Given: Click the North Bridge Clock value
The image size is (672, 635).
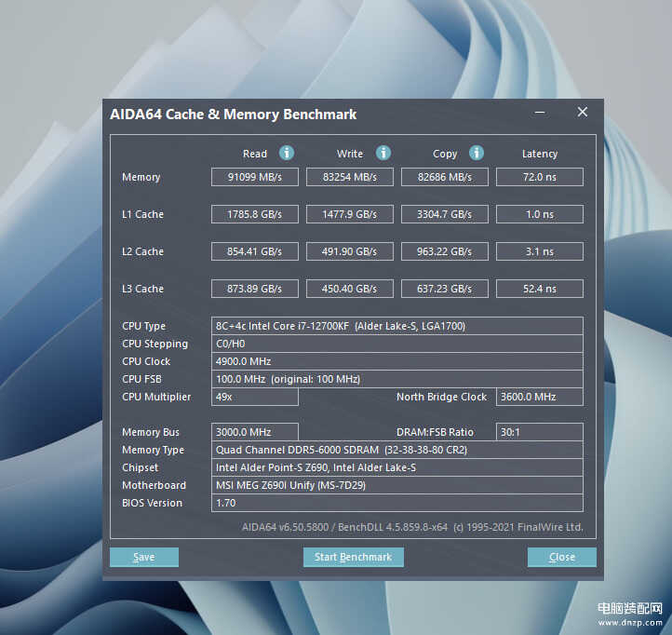Looking at the screenshot, I should 539,397.
